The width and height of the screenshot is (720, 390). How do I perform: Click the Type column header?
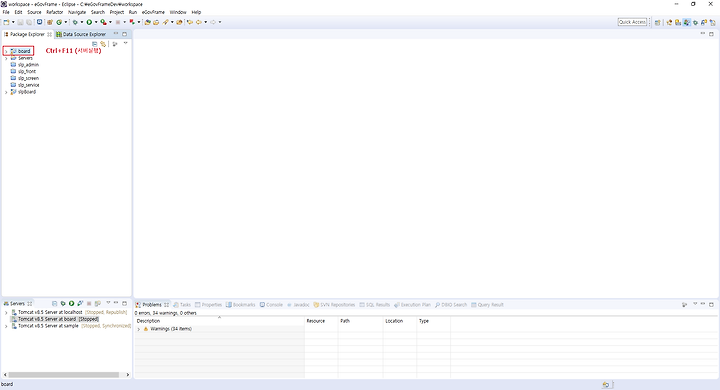tap(433, 321)
